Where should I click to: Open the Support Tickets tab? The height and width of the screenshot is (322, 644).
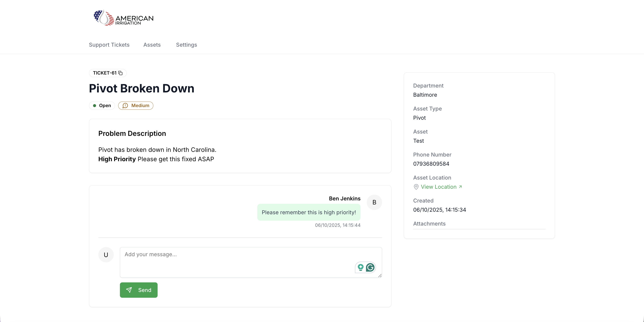(x=109, y=45)
